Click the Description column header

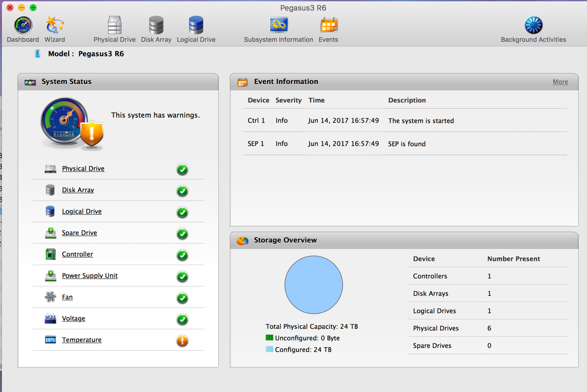click(x=407, y=100)
